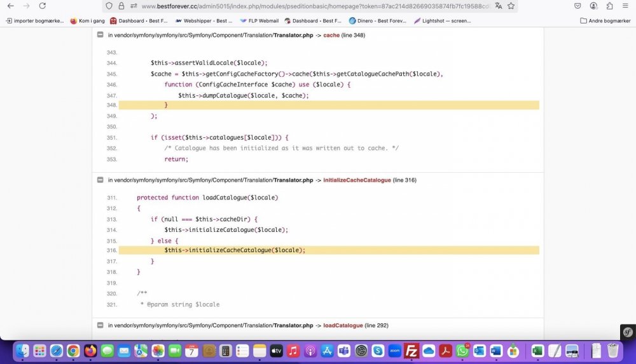The height and width of the screenshot is (364, 636).
Task: Open FaceTime from the Dock
Action: coord(175,351)
